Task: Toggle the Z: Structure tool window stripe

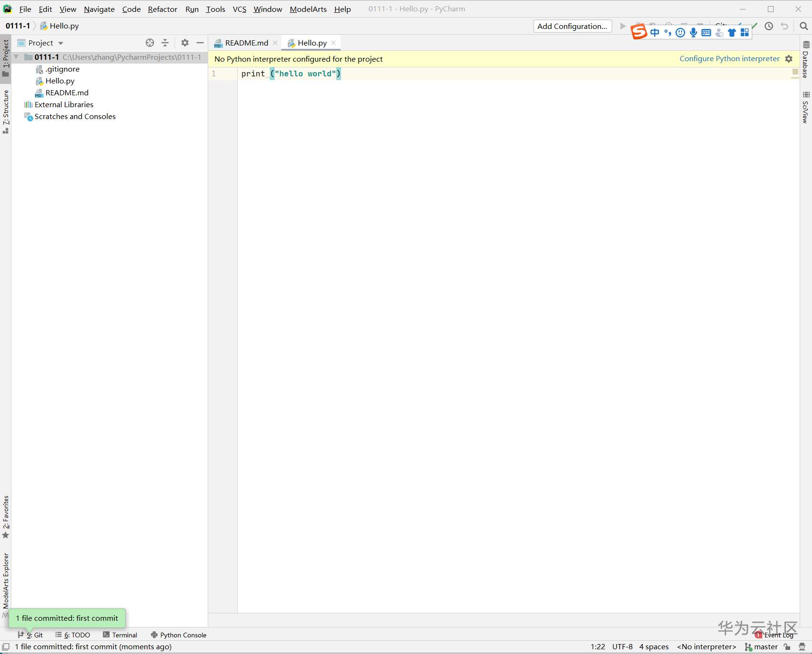Action: tap(6, 111)
